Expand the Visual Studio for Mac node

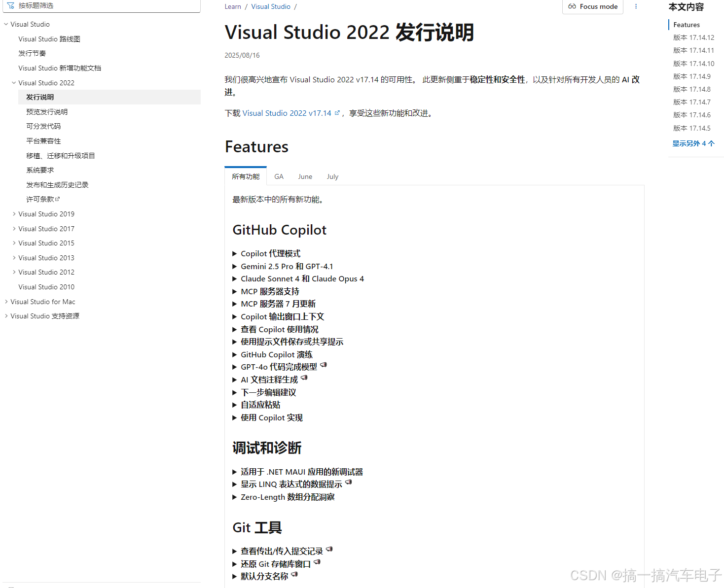click(6, 302)
